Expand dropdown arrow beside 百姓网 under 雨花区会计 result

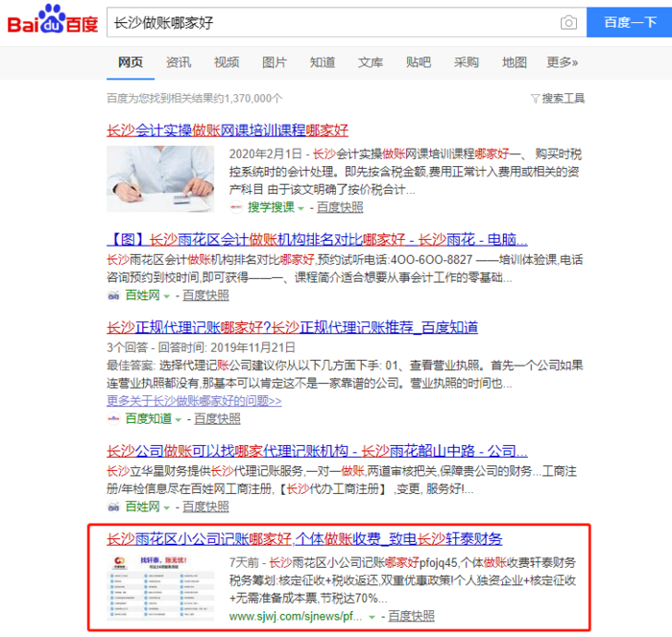click(x=167, y=296)
